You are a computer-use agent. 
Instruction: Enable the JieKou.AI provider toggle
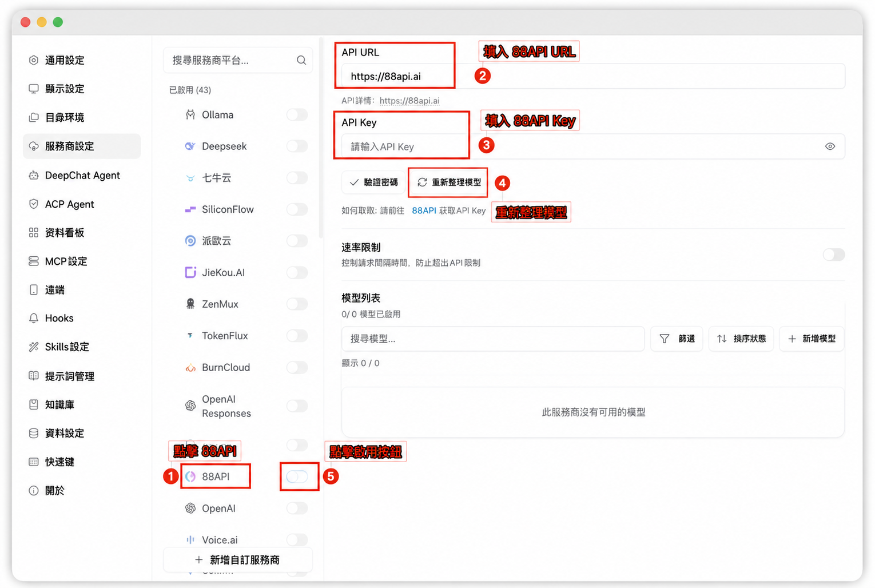coord(297,272)
